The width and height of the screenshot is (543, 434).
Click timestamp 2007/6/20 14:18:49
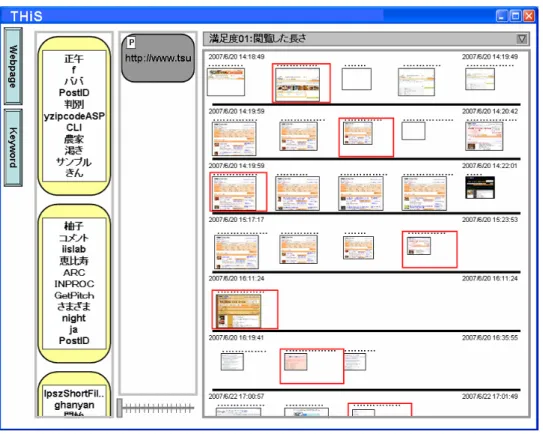point(237,57)
